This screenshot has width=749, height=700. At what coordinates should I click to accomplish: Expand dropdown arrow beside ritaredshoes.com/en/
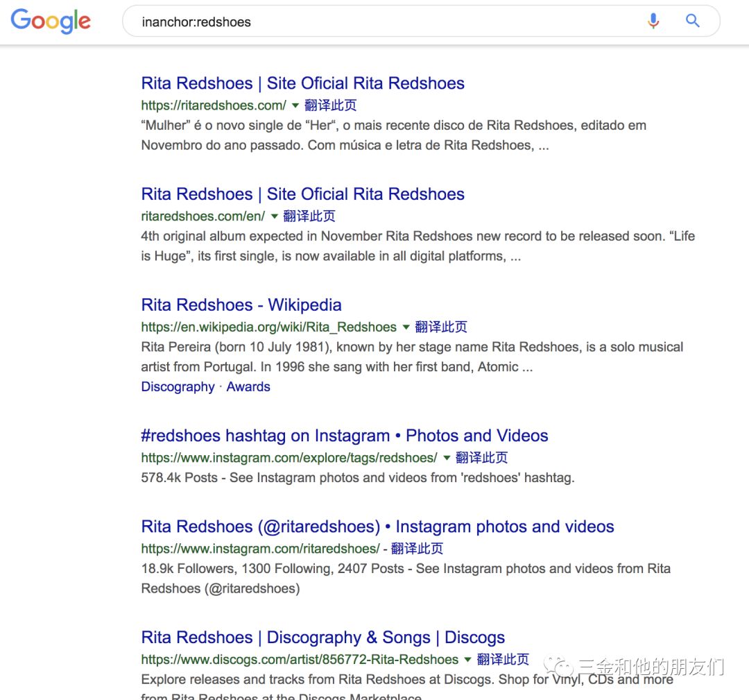tap(274, 216)
